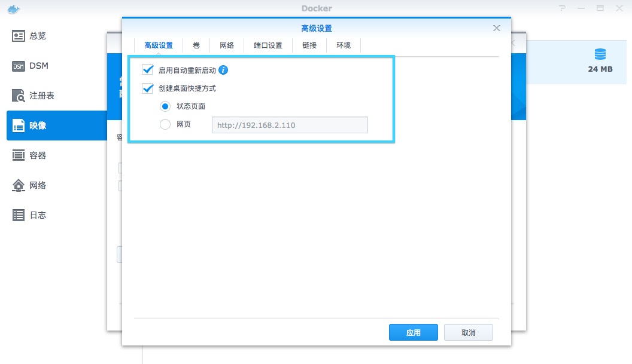Click the 24 MB database icon
Viewport: 632px width, 364px height.
(600, 55)
